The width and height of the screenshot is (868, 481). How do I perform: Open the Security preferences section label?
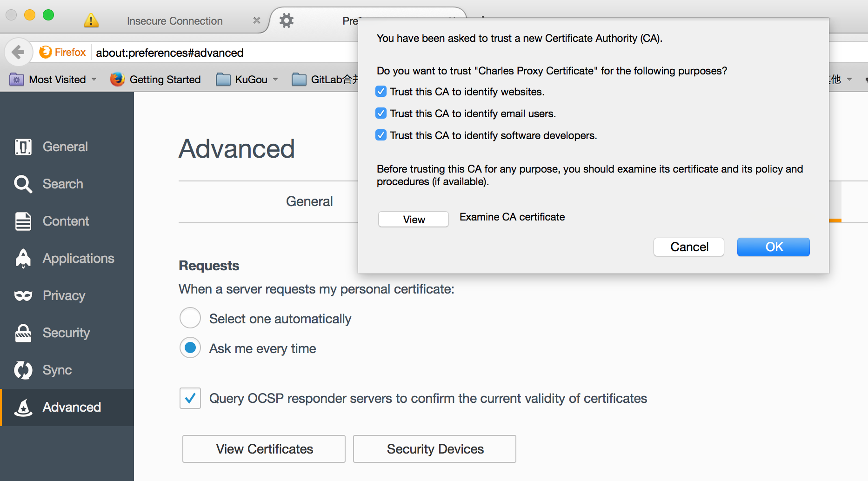click(x=66, y=333)
